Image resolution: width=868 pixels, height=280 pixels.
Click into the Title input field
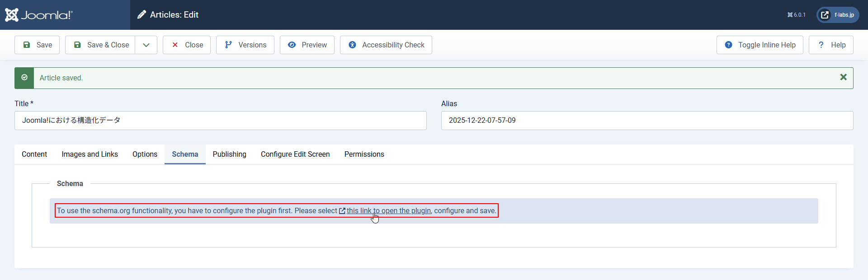tap(221, 121)
